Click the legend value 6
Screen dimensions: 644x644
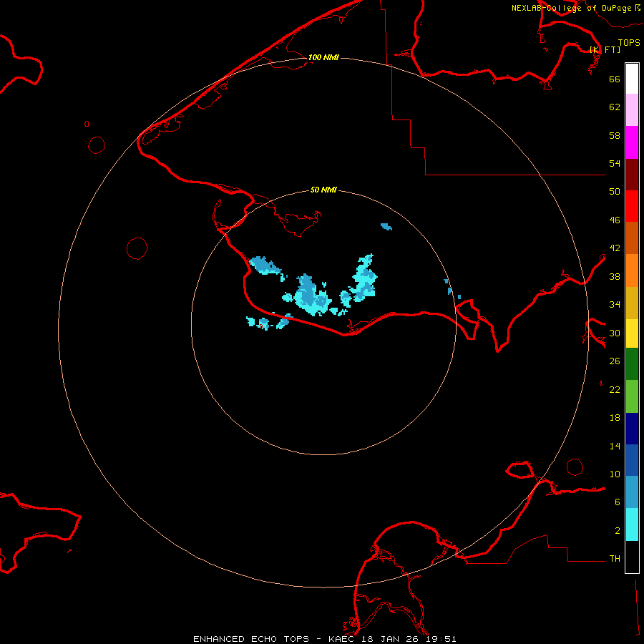618,502
